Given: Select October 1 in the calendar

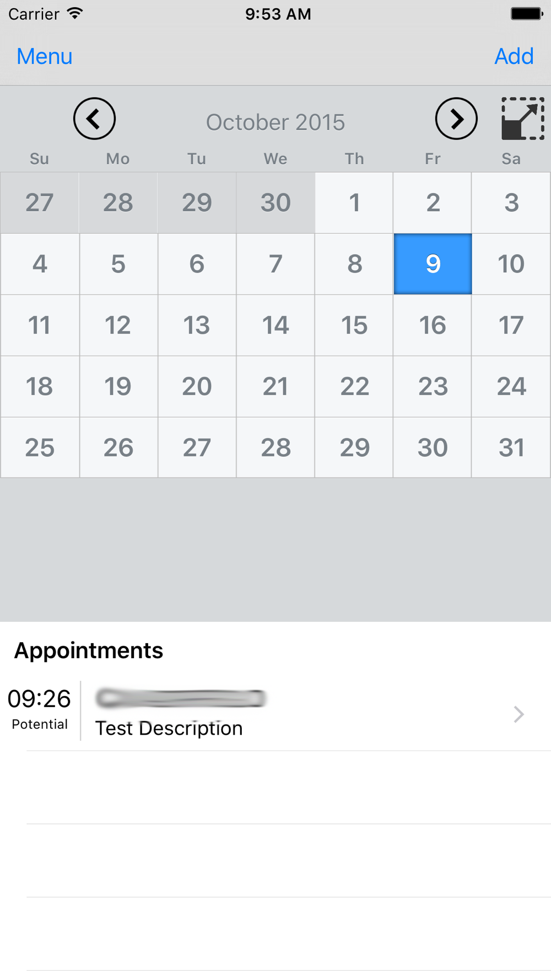Looking at the screenshot, I should (354, 203).
